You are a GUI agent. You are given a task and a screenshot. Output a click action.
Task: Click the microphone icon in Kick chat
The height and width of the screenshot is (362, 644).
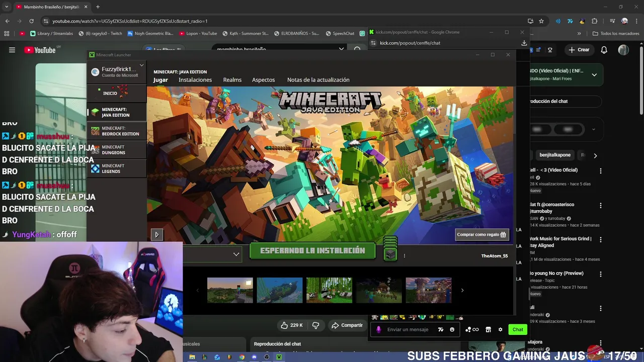pyautogui.click(x=379, y=329)
